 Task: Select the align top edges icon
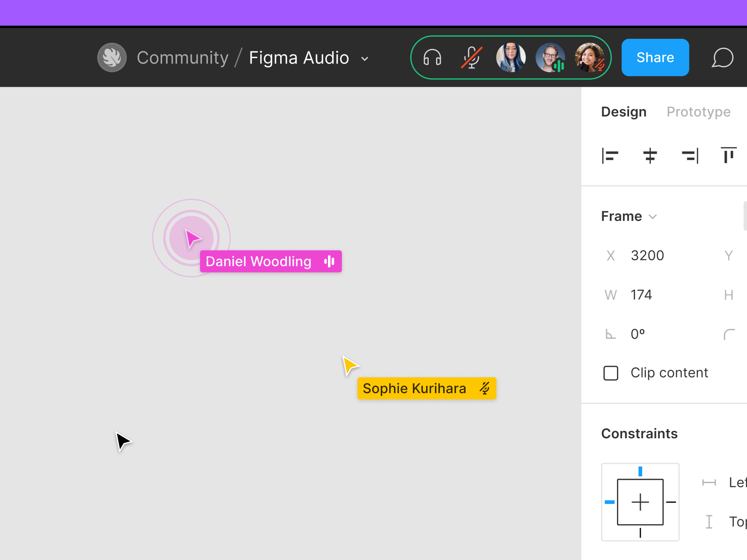[729, 156]
